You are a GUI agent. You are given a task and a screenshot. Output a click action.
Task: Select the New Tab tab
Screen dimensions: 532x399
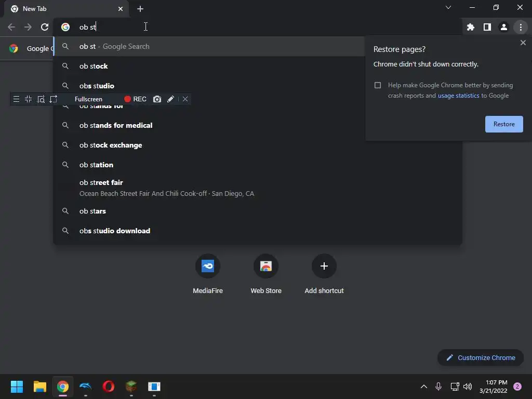click(x=66, y=9)
